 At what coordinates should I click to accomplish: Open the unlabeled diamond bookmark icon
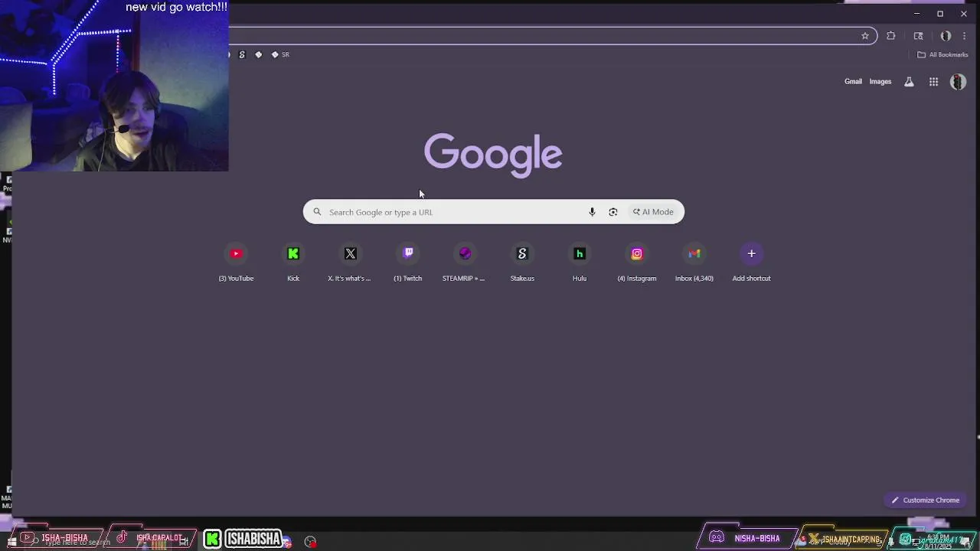click(x=258, y=54)
